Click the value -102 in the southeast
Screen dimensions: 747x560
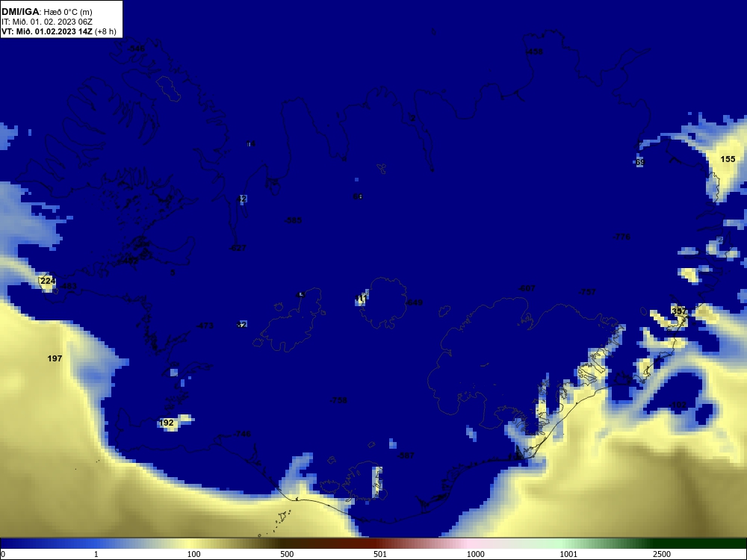(x=678, y=405)
